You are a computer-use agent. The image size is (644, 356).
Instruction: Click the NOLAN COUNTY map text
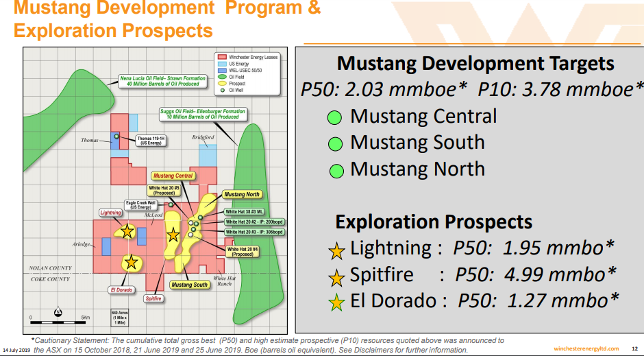(50, 268)
